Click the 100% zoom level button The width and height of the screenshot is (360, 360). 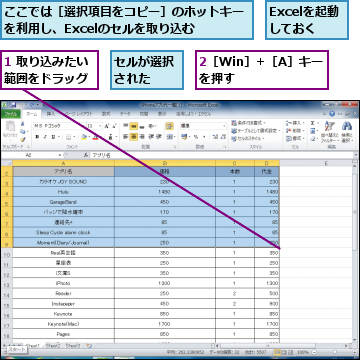click(303, 352)
